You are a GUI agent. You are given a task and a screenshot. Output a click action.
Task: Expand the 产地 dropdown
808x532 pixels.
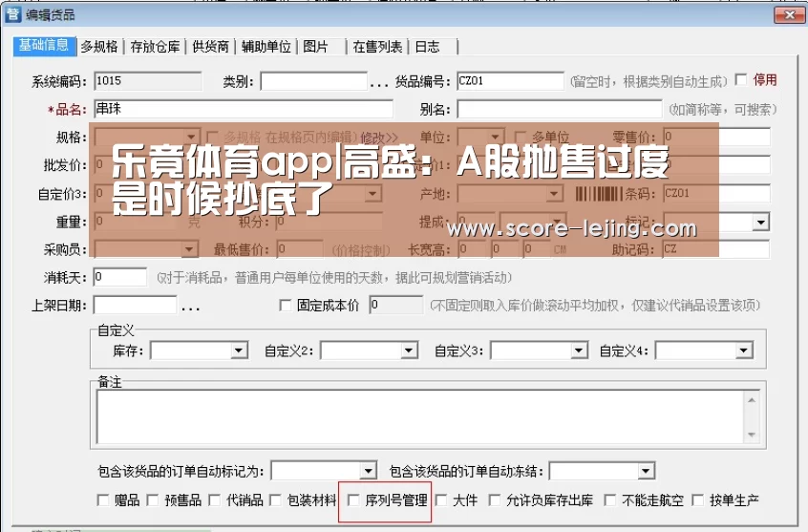click(553, 194)
